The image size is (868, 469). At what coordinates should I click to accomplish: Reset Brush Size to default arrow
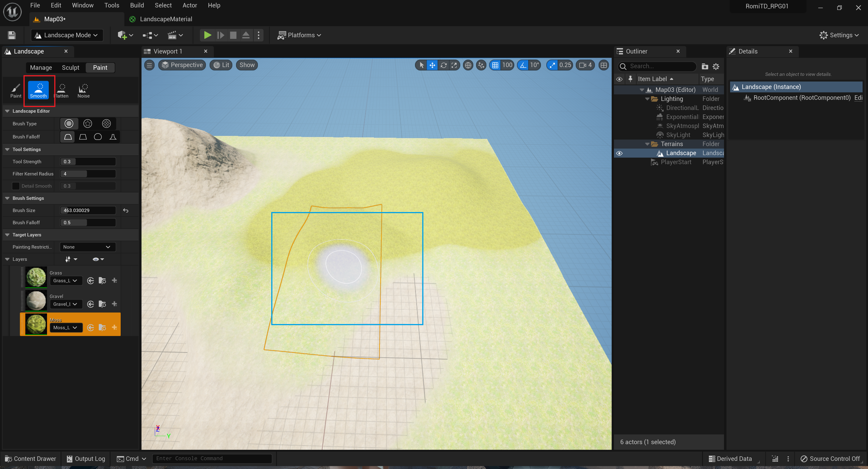[126, 210]
